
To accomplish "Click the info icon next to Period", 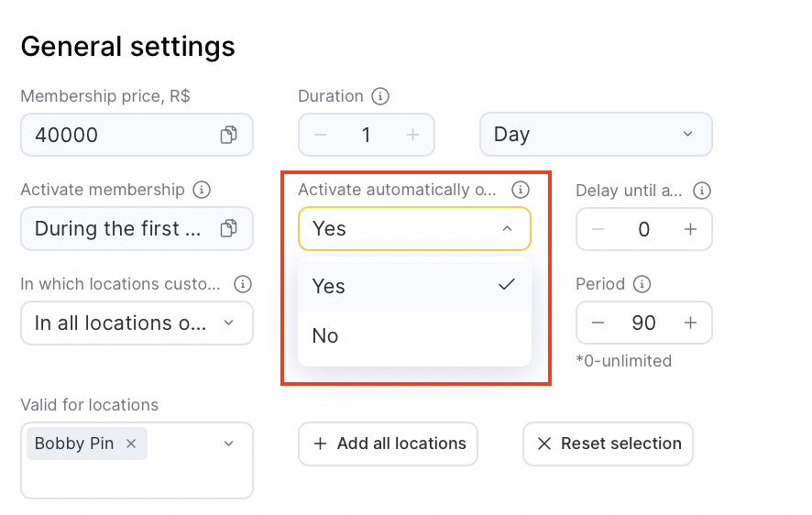I will pyautogui.click(x=642, y=284).
